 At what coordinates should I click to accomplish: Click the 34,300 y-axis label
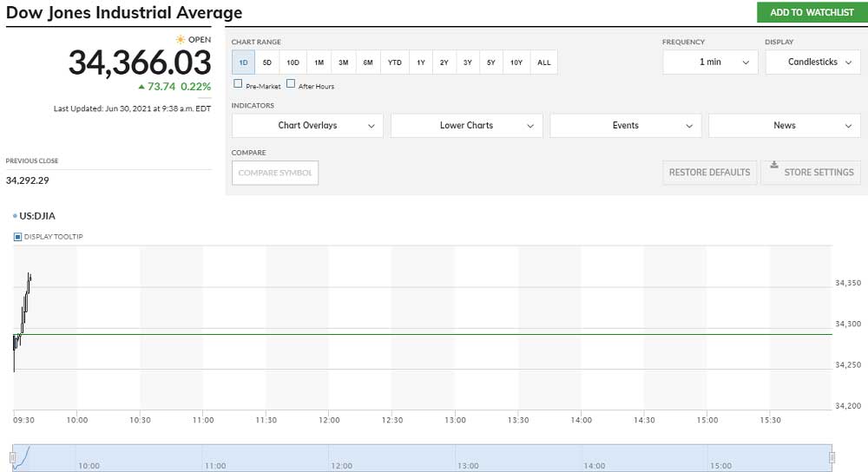click(847, 324)
